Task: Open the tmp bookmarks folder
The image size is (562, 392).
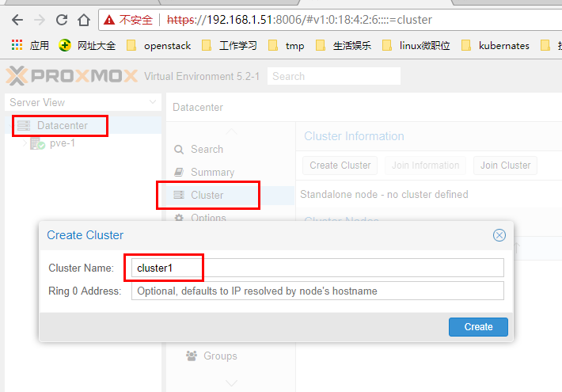Action: pos(287,46)
